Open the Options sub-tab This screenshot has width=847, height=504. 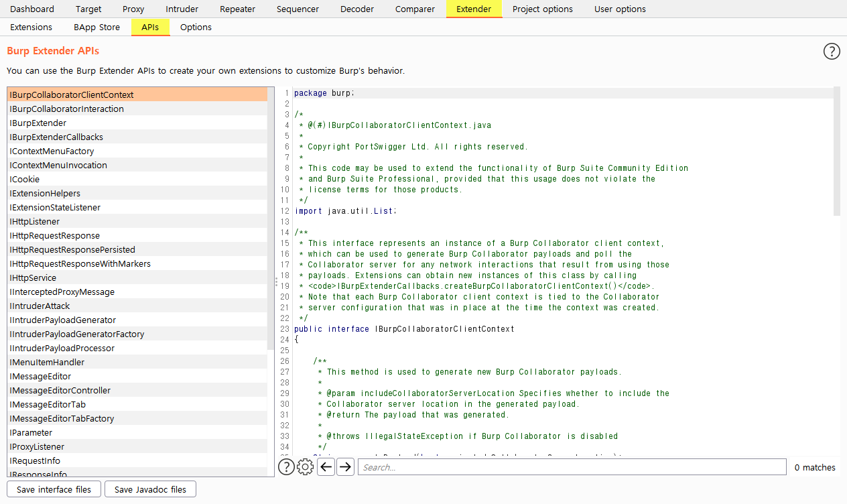pyautogui.click(x=196, y=27)
